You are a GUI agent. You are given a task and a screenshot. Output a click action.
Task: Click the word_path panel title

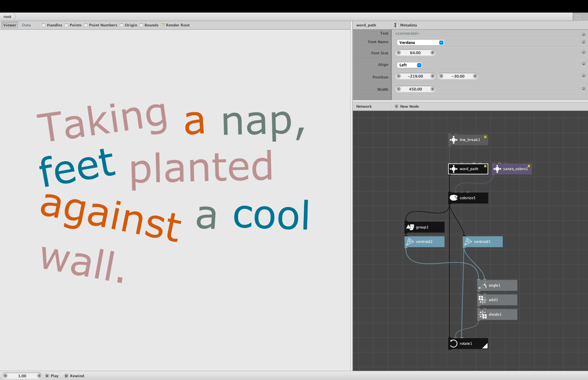coord(366,25)
